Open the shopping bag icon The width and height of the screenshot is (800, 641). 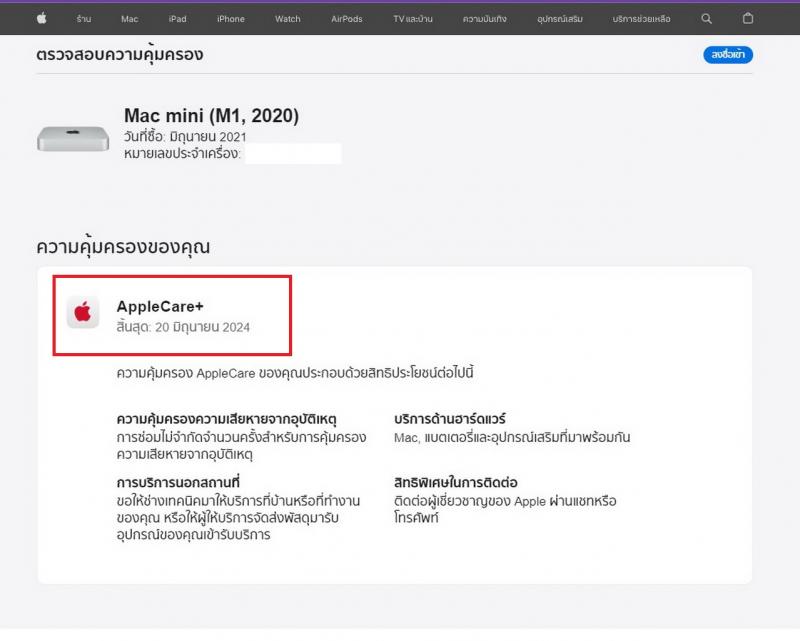click(x=748, y=19)
